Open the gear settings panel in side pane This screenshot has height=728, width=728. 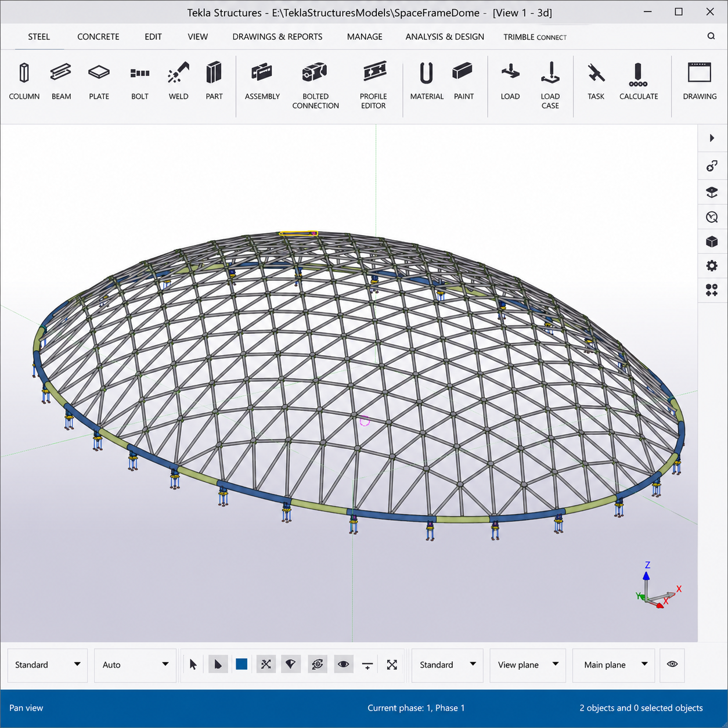pyautogui.click(x=712, y=266)
